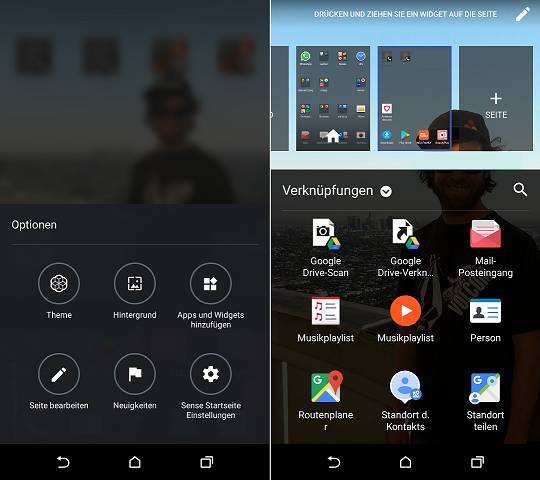Select Google Drive-Scan shortcut
540x480 pixels.
tap(325, 248)
